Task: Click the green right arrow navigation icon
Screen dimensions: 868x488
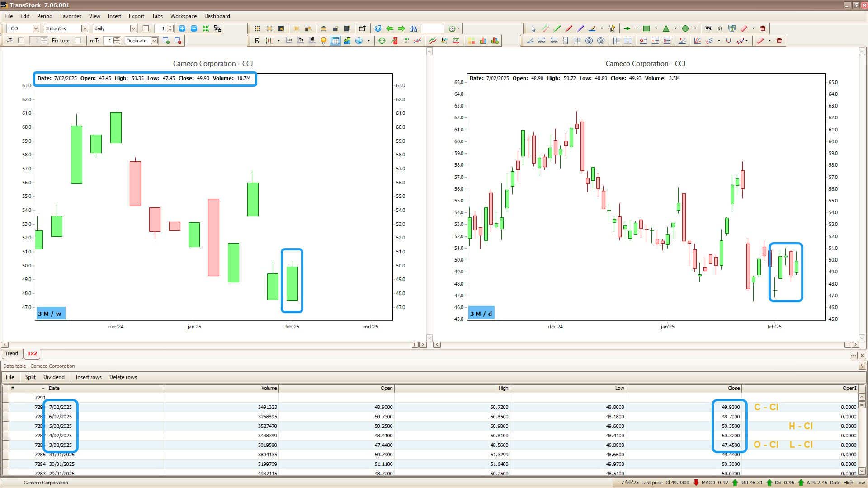Action: click(401, 28)
